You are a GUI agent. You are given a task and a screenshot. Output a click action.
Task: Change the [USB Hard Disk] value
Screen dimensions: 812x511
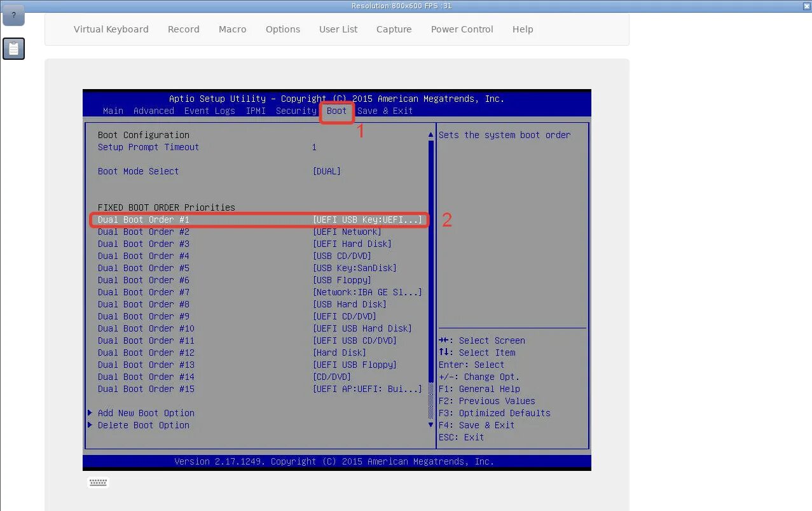tap(350, 304)
